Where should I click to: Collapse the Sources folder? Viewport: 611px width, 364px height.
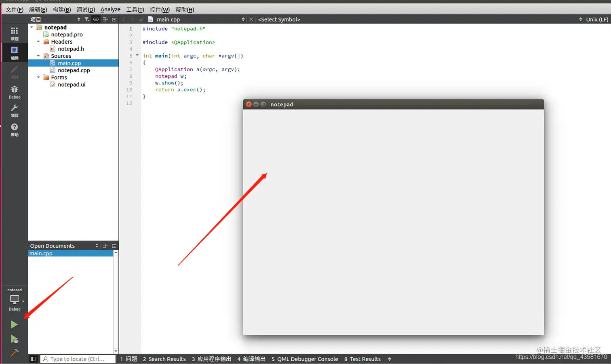38,56
